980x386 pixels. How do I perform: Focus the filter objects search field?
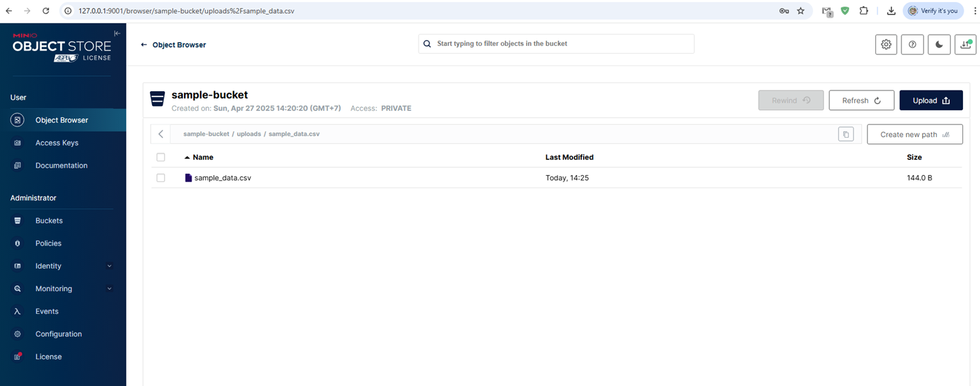coord(560,44)
